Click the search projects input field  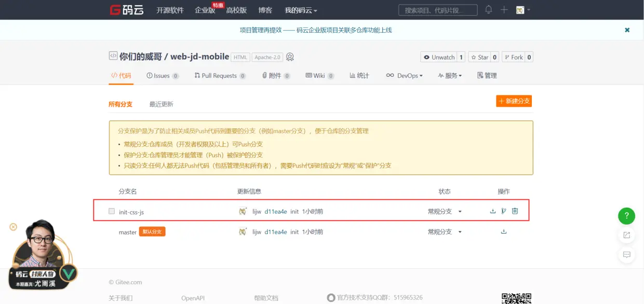coord(438,10)
